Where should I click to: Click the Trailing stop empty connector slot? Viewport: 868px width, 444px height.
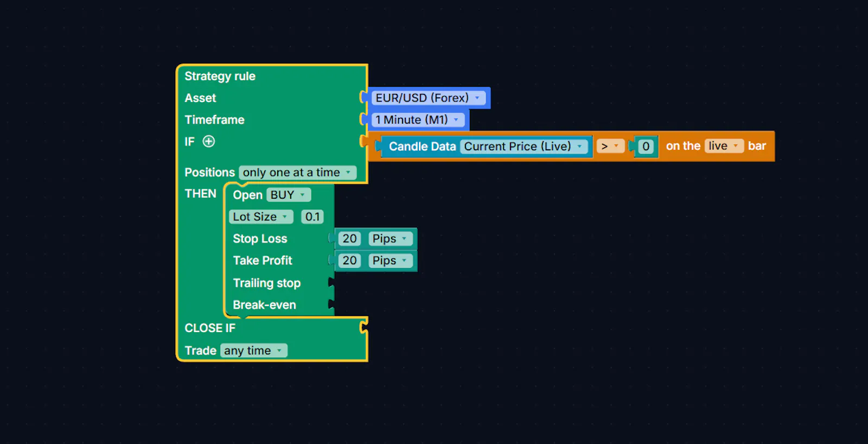pos(331,282)
